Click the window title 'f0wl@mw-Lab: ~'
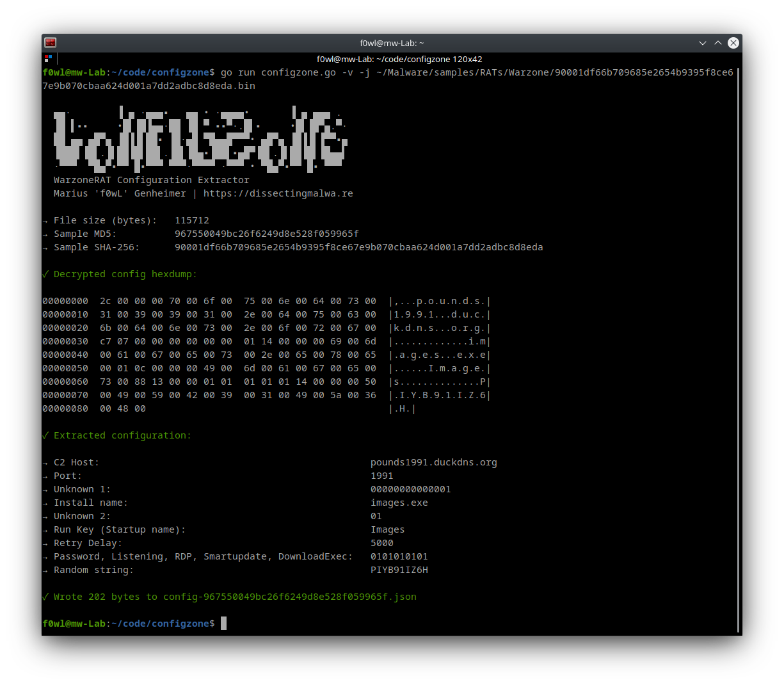 [x=392, y=43]
